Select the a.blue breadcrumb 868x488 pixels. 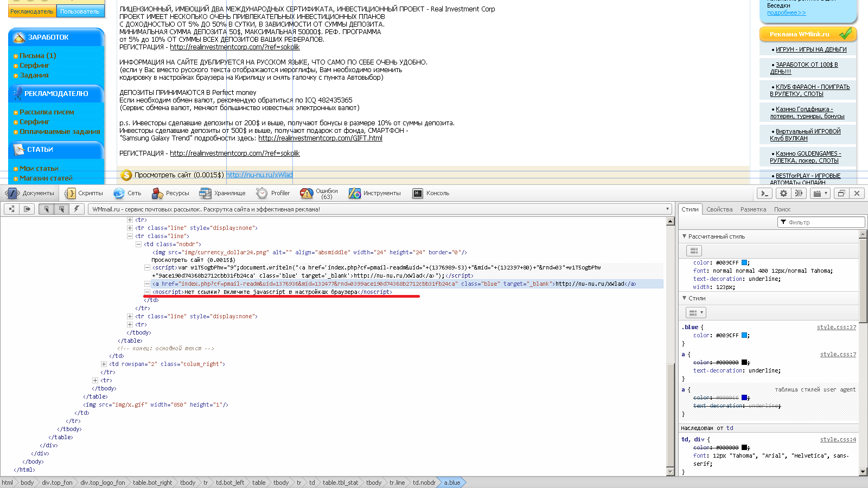(x=451, y=483)
